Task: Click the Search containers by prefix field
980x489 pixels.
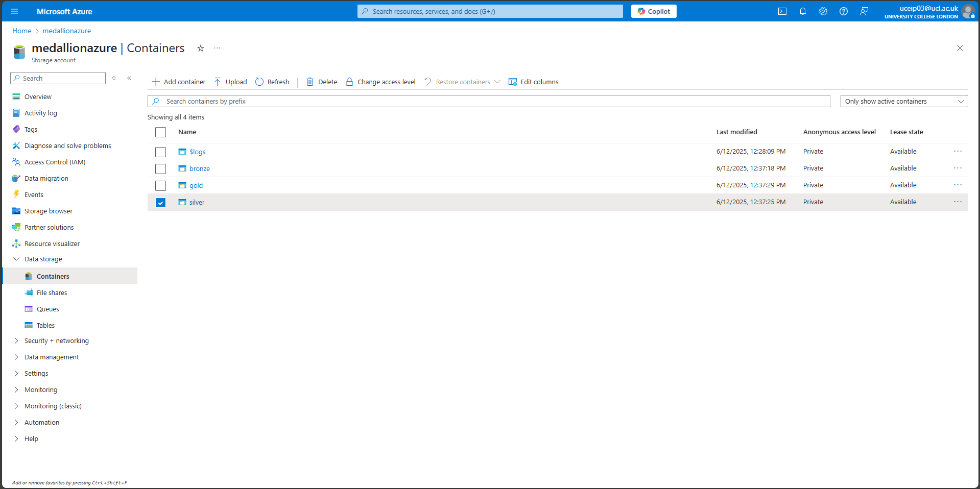Action: pos(489,101)
